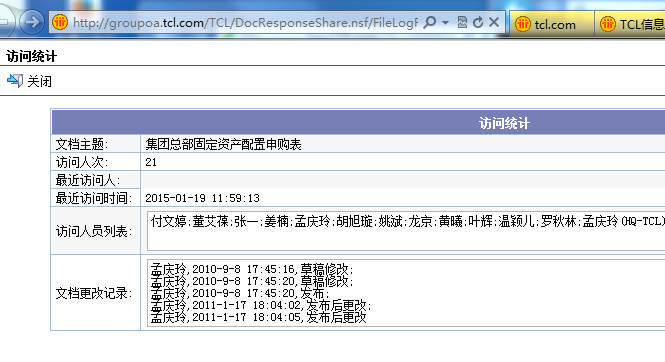Viewport: 665px width, 362px height.
Task: Click the 文档主题 label
Action: [82, 144]
